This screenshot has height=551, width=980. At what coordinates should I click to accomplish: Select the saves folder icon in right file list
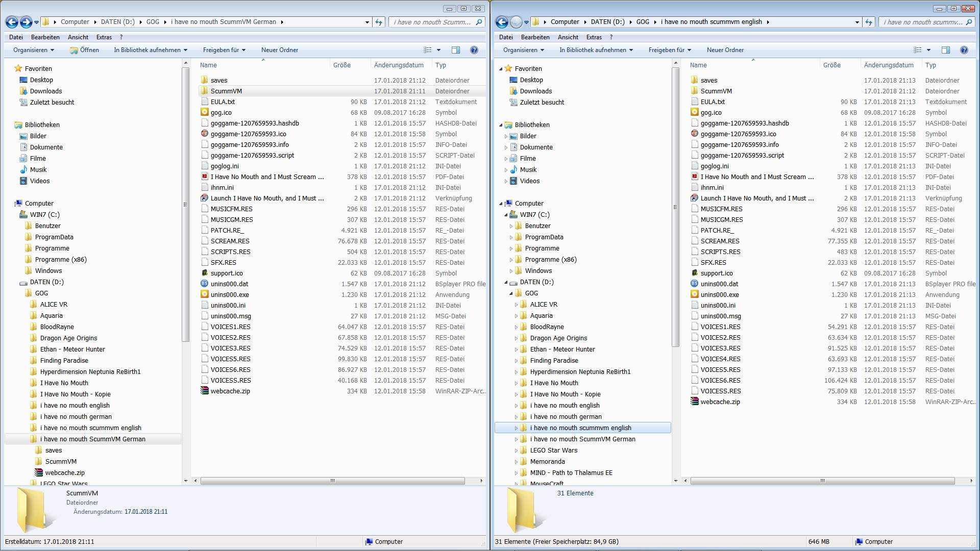tap(695, 80)
